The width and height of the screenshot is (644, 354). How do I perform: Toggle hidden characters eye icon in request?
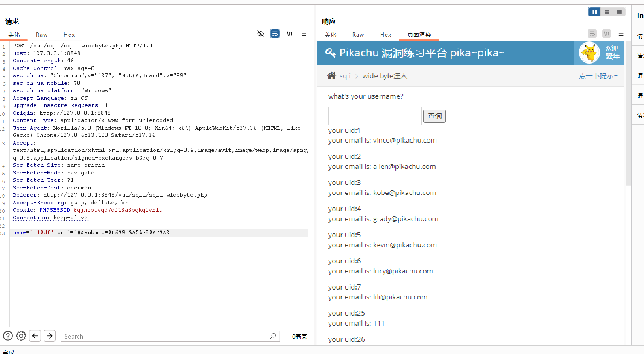pos(261,34)
